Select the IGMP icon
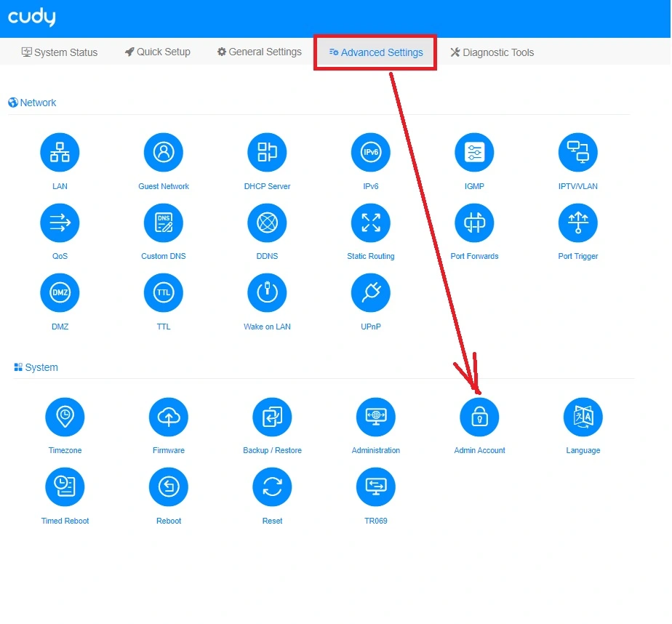 click(474, 153)
